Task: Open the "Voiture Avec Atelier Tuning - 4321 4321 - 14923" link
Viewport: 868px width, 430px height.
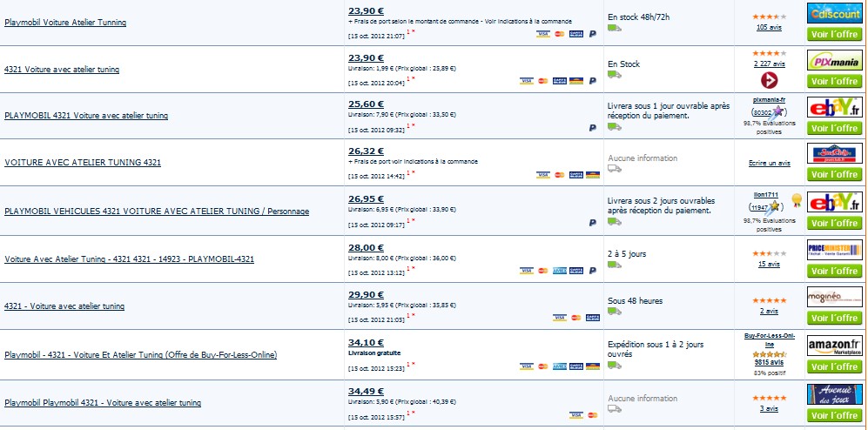Action: point(129,259)
